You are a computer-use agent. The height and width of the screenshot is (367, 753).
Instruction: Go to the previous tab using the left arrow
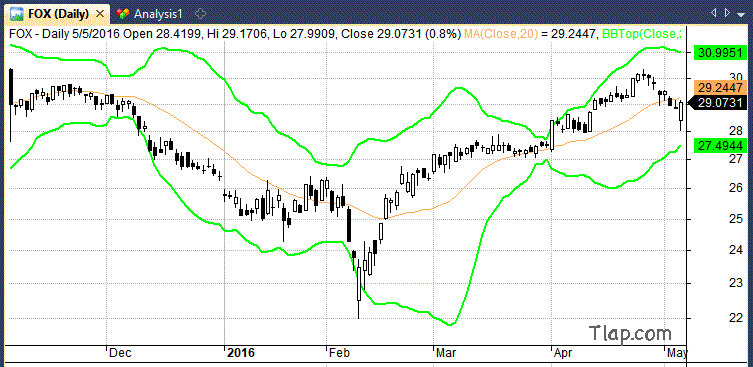pos(714,13)
